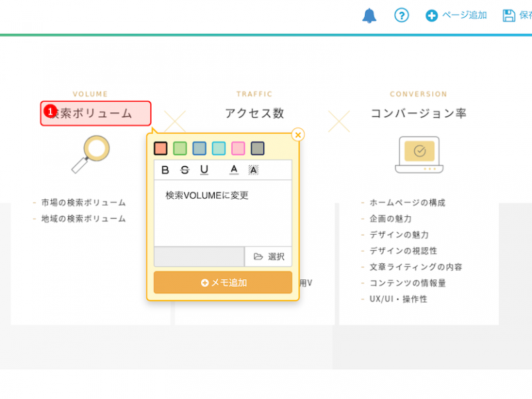Open the help question mark icon
532x399 pixels.
coord(401,15)
